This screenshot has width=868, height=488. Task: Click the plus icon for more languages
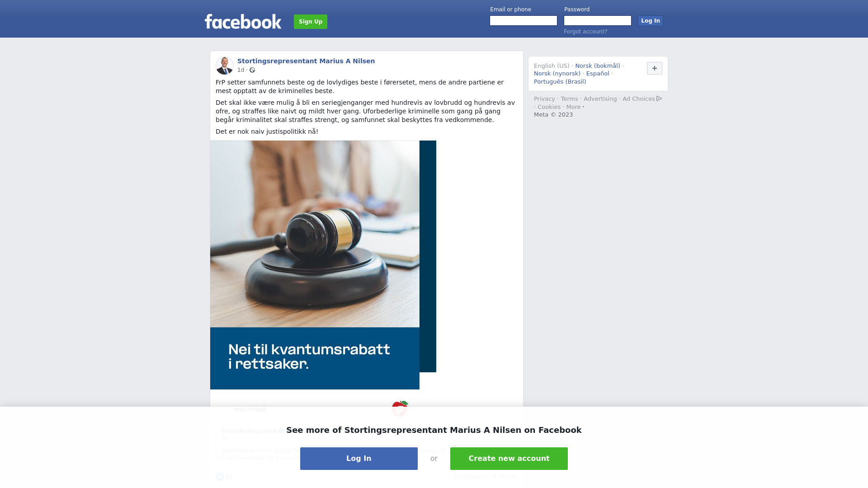654,68
